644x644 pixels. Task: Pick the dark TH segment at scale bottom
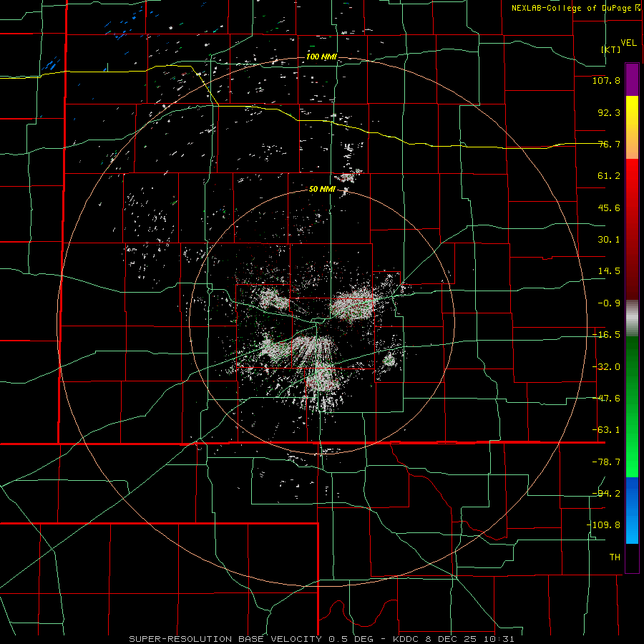[x=632, y=558]
